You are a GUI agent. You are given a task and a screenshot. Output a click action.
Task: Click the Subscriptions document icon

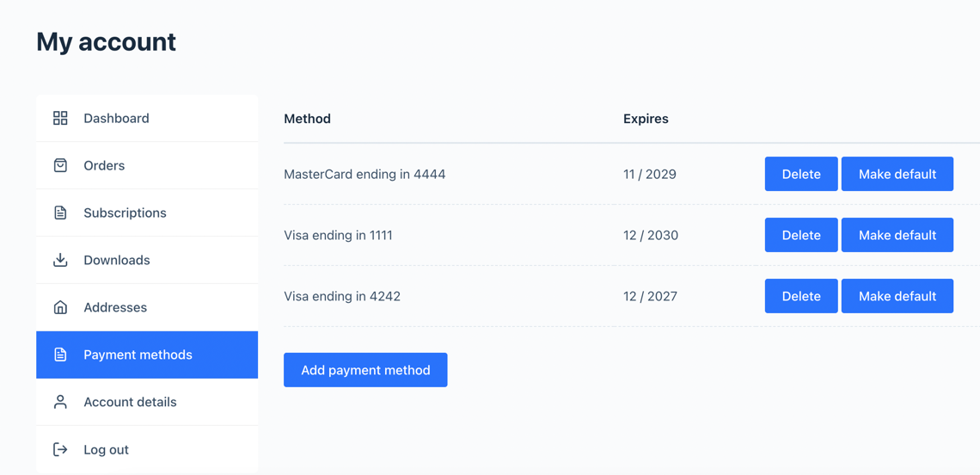click(x=60, y=213)
